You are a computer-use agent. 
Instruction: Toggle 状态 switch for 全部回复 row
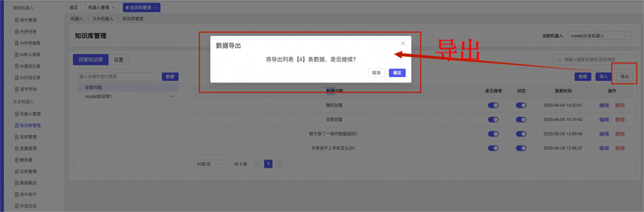point(521,120)
